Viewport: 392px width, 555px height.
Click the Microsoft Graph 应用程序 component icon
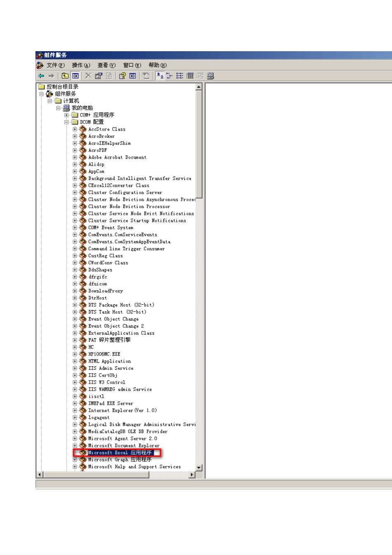83,460
